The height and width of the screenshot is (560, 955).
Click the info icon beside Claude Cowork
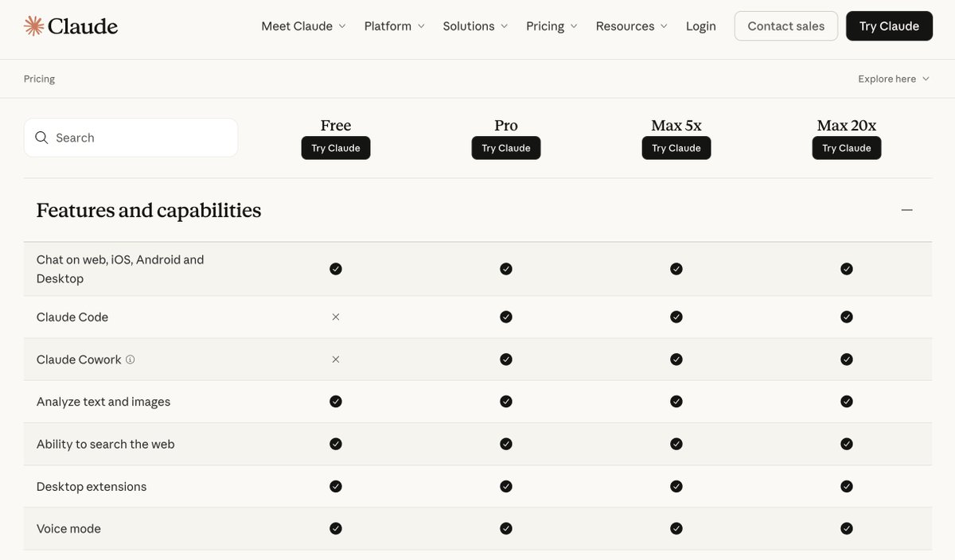tap(130, 360)
